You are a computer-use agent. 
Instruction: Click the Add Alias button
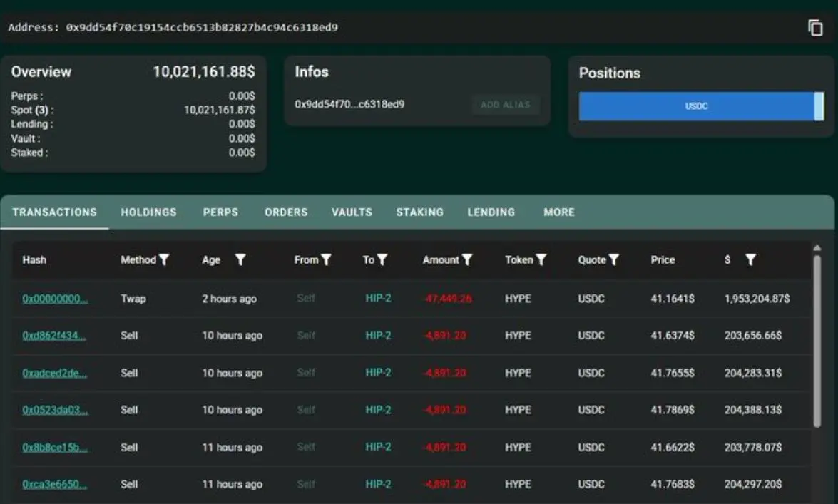coord(506,105)
